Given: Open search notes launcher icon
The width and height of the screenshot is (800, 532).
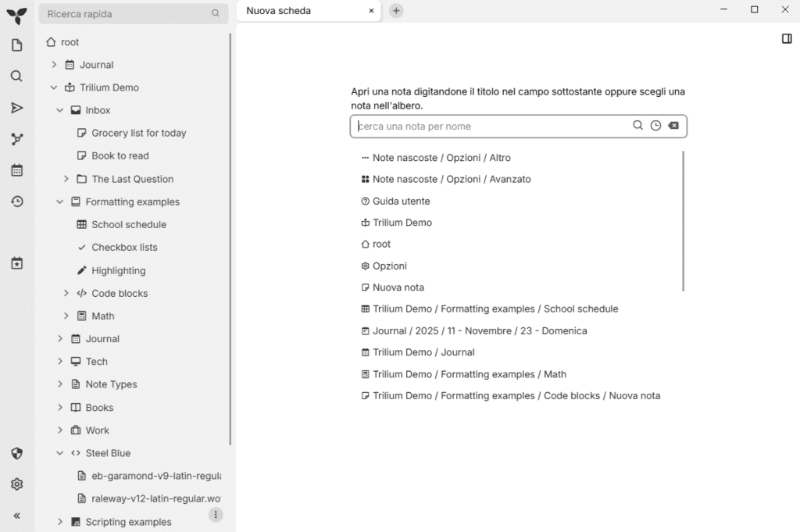Looking at the screenshot, I should (17, 77).
